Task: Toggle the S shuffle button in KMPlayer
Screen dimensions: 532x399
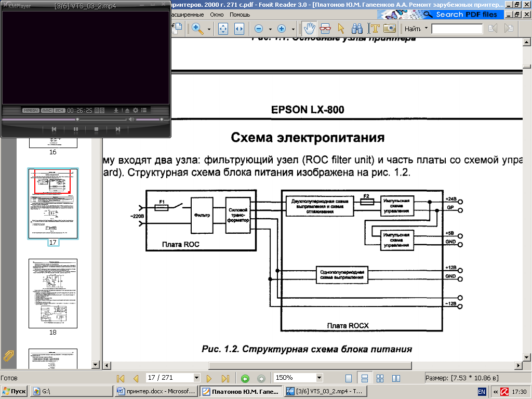Action: point(102,110)
